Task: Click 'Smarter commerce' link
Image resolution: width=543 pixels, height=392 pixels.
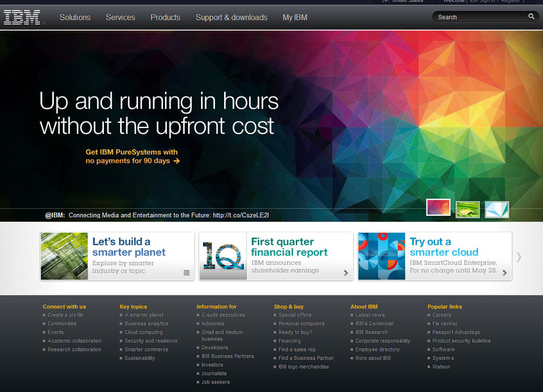Action: tap(146, 349)
